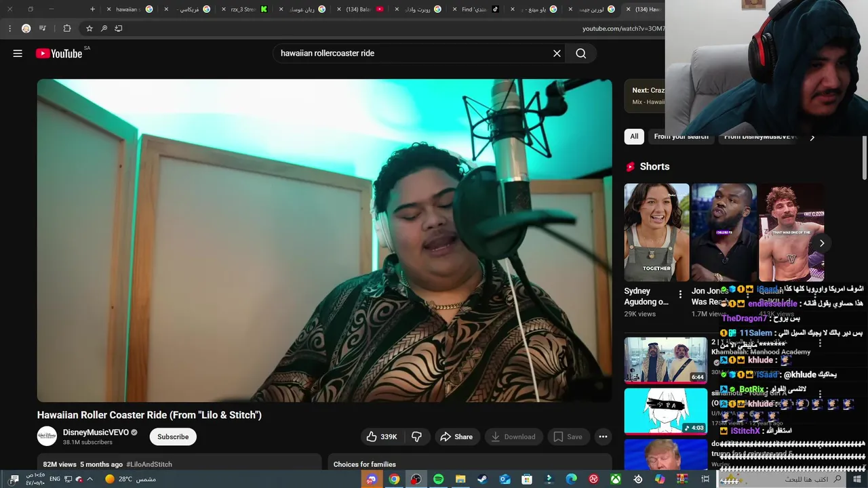Open Spotify from the taskbar
Image resolution: width=868 pixels, height=488 pixels.
point(438,479)
